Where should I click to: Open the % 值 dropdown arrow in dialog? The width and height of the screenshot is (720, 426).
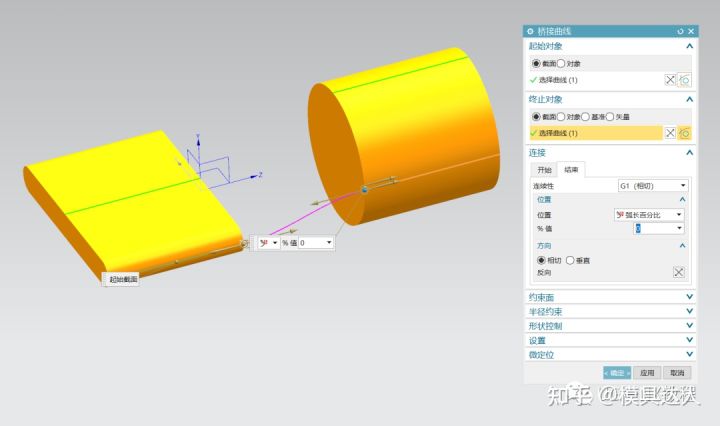point(680,228)
